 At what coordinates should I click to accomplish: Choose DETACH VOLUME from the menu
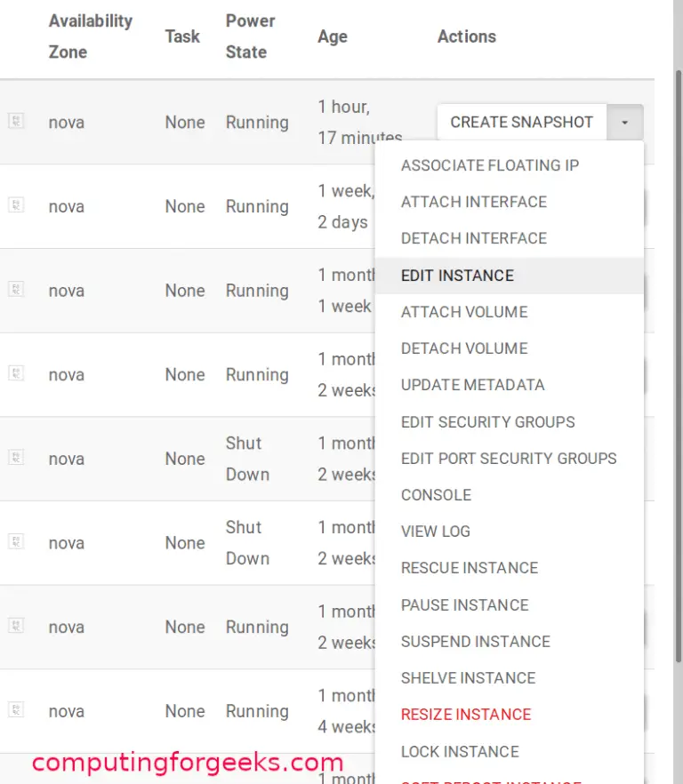click(x=463, y=348)
